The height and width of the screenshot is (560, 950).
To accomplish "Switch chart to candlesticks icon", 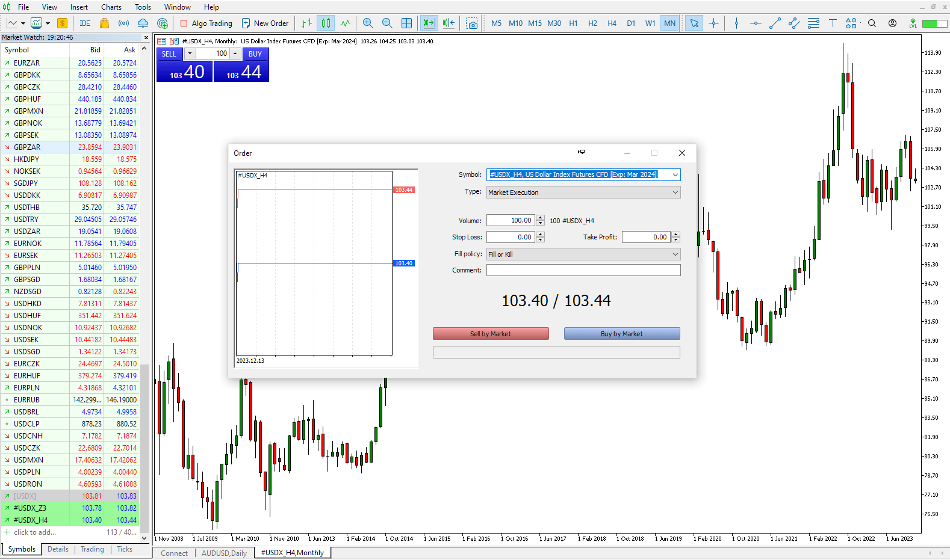I will pos(326,23).
